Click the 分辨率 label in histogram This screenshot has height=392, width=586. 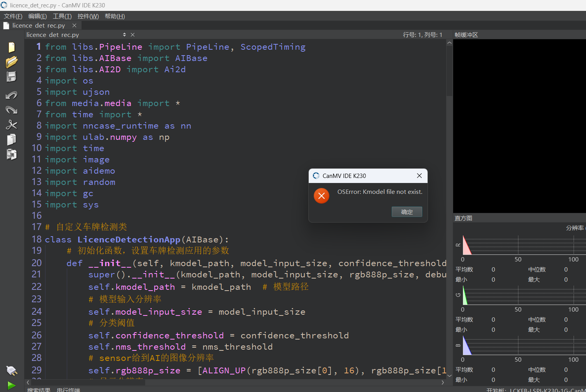click(575, 228)
